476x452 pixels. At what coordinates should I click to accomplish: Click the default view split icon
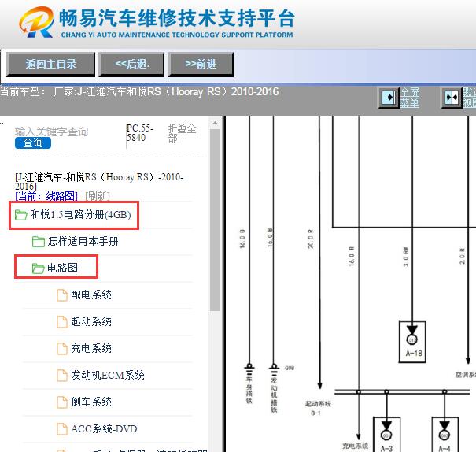tap(451, 98)
